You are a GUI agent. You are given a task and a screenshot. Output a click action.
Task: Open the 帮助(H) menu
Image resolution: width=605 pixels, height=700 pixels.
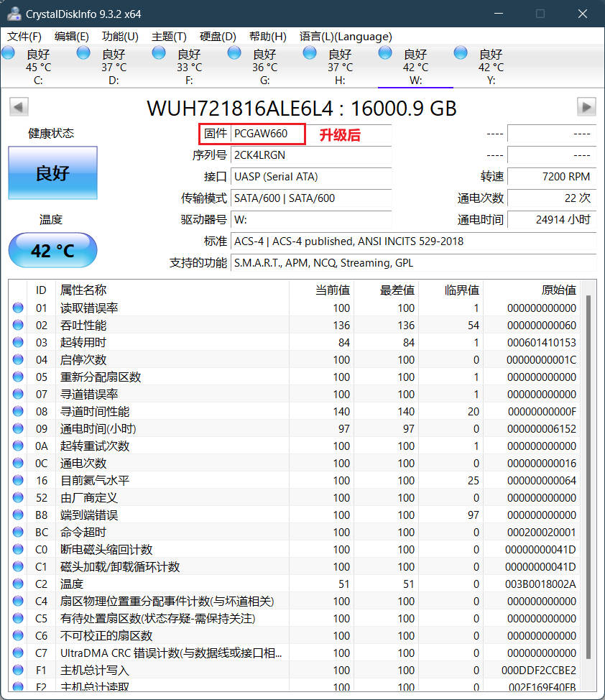(x=267, y=37)
